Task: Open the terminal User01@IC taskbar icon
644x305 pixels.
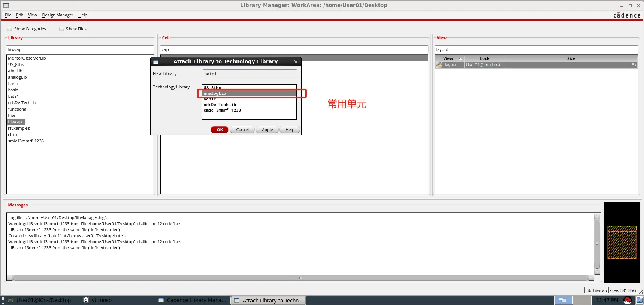Action: coord(10,300)
